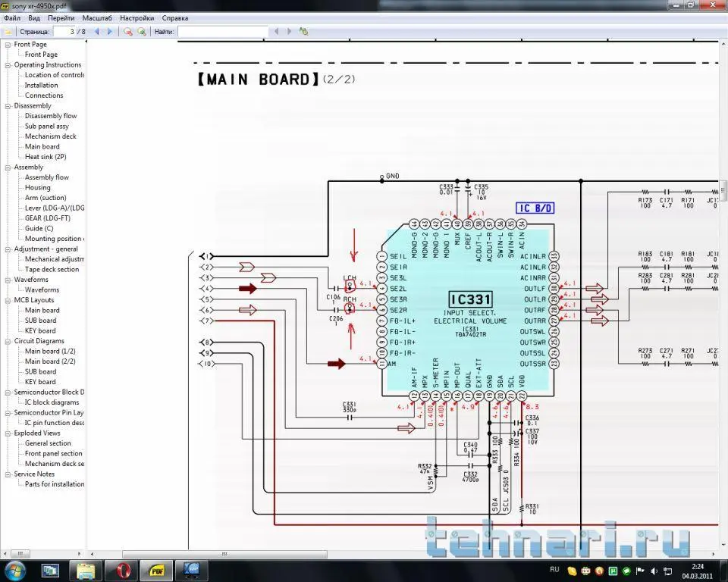
Task: Click the document horizontal scrollbar thumb
Action: [x=224, y=554]
